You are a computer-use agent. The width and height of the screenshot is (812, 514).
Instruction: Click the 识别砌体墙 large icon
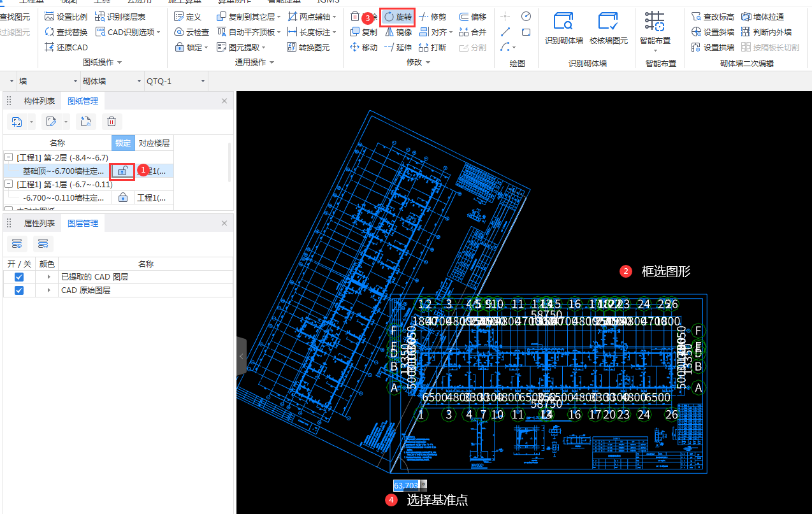(x=564, y=29)
